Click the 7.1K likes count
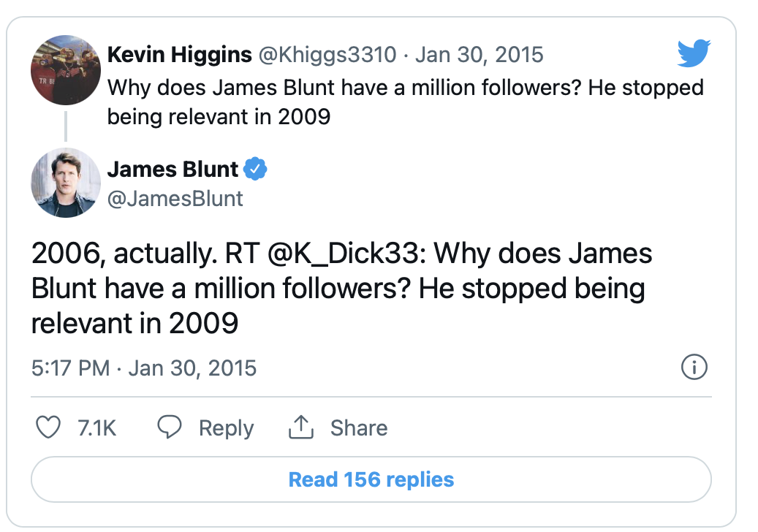Image resolution: width=758 pixels, height=532 pixels. (x=96, y=427)
